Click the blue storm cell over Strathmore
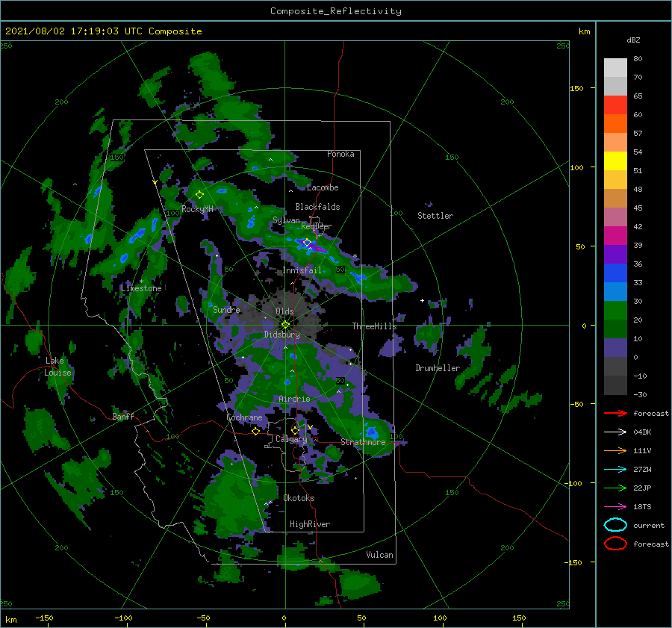Screen dimensions: 672x628 [370, 432]
